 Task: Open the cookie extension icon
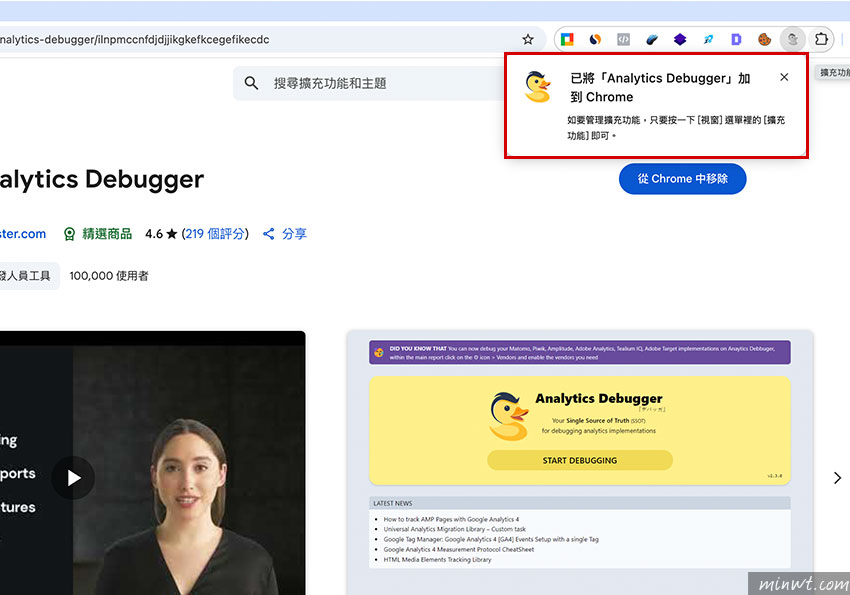click(x=764, y=40)
